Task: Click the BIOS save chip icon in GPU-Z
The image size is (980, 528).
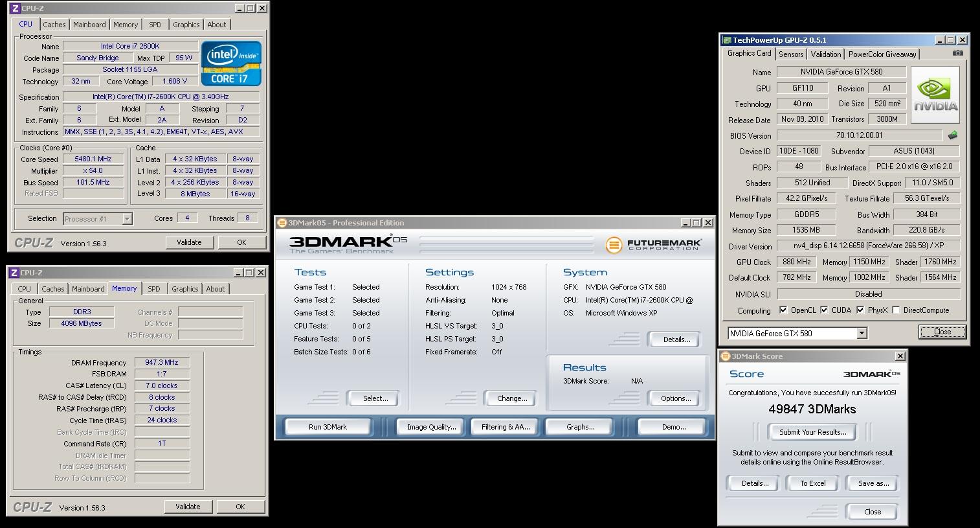Action: [x=953, y=135]
